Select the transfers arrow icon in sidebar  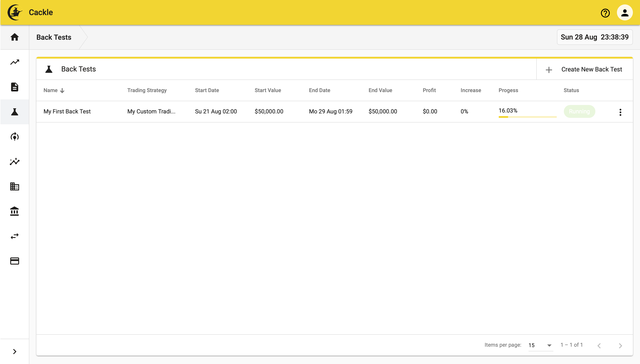[x=14, y=236]
